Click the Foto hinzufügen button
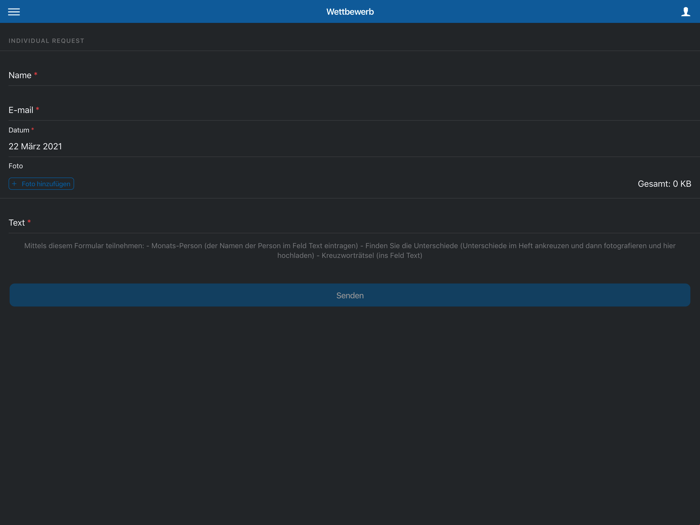This screenshot has width=700, height=525. pyautogui.click(x=41, y=183)
